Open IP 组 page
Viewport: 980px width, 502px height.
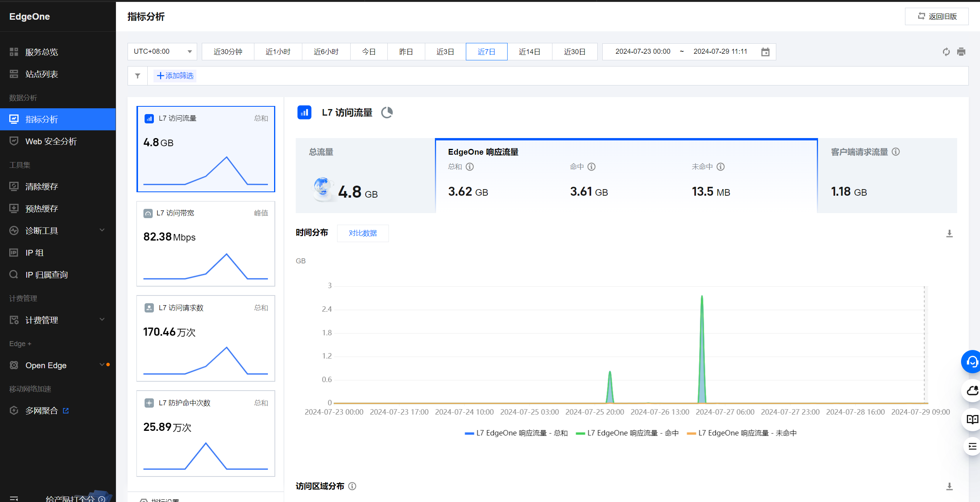[58, 253]
